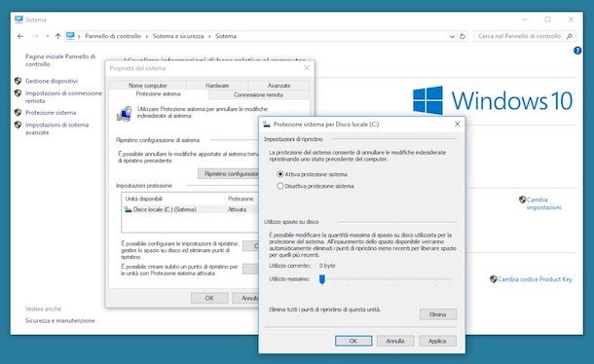Close Protezione sistema per Disco locale dialog
This screenshot has height=364, width=594.
[458, 125]
